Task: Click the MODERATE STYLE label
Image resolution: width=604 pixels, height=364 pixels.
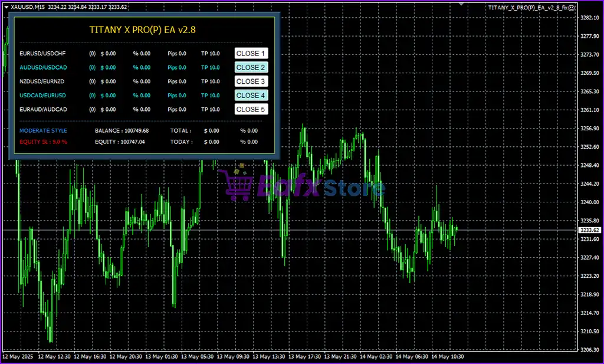Action: [43, 130]
